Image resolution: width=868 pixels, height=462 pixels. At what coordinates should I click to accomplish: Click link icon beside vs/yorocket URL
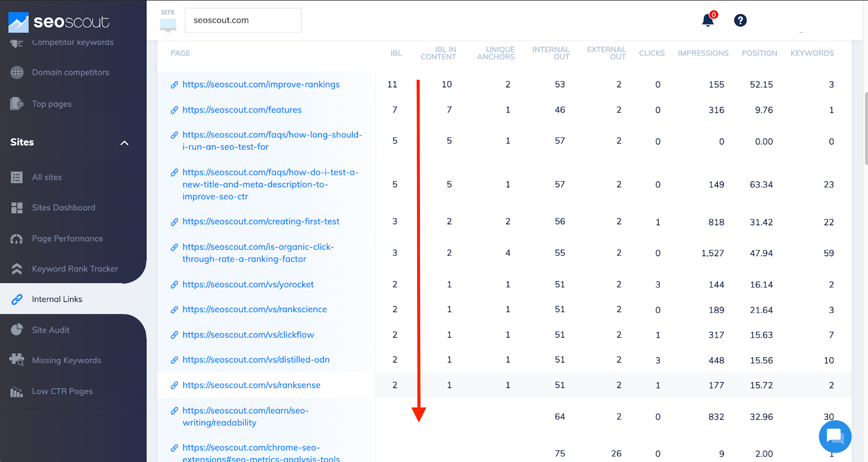click(x=174, y=284)
